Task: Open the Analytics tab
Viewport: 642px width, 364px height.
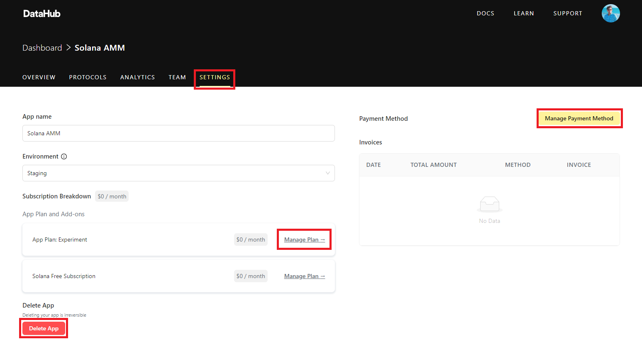Action: pyautogui.click(x=137, y=77)
